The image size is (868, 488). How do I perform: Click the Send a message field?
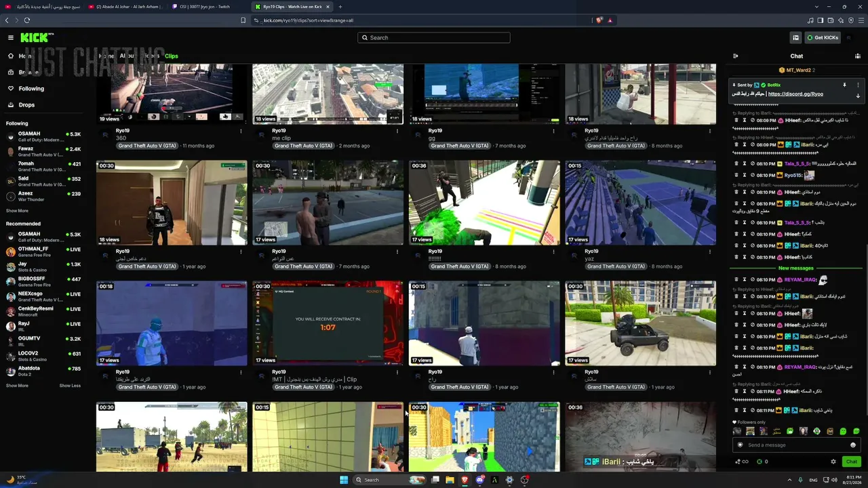796,445
